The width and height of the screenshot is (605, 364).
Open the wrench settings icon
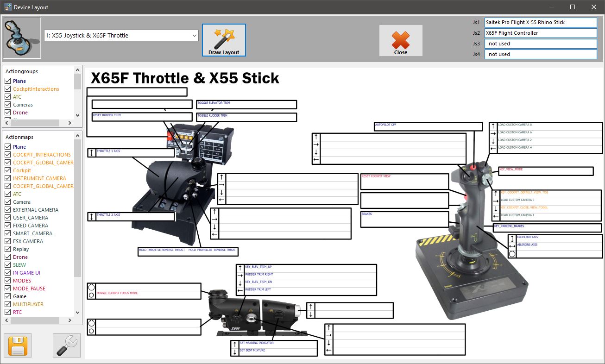click(x=67, y=345)
